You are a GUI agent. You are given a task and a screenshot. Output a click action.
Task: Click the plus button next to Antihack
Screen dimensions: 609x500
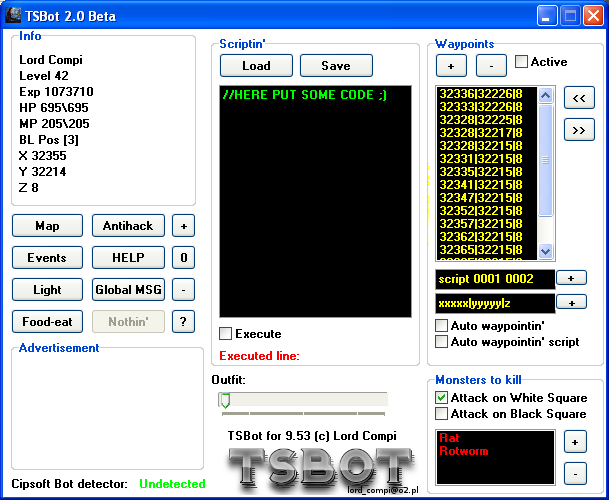[183, 226]
